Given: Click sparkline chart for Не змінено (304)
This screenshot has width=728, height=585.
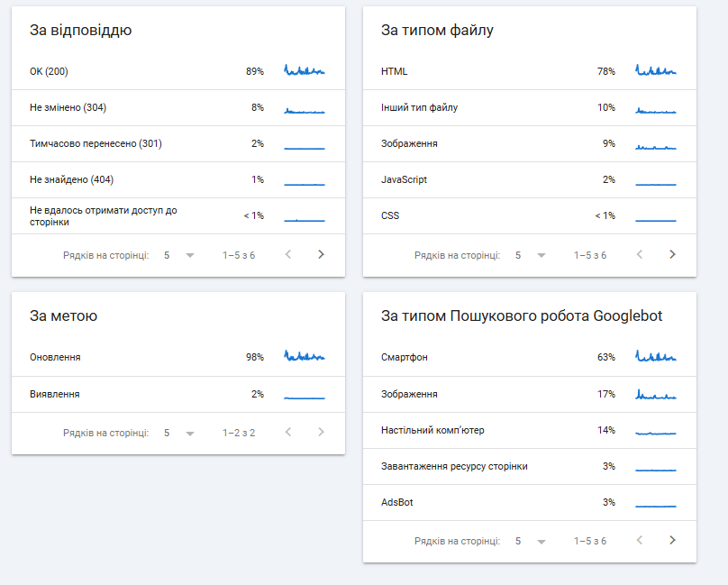Looking at the screenshot, I should point(305,109).
